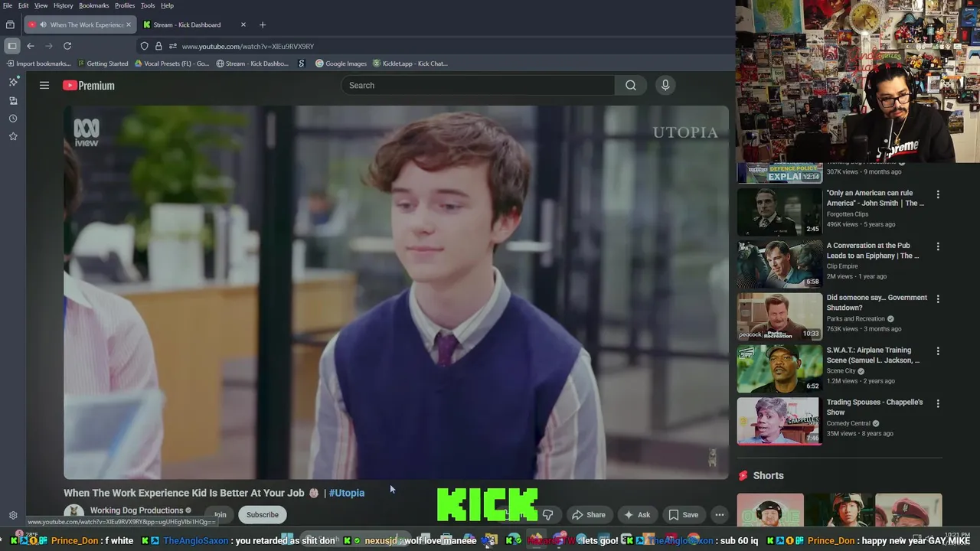
Task: Open the Clip Empire channel name
Action: pyautogui.click(x=842, y=266)
